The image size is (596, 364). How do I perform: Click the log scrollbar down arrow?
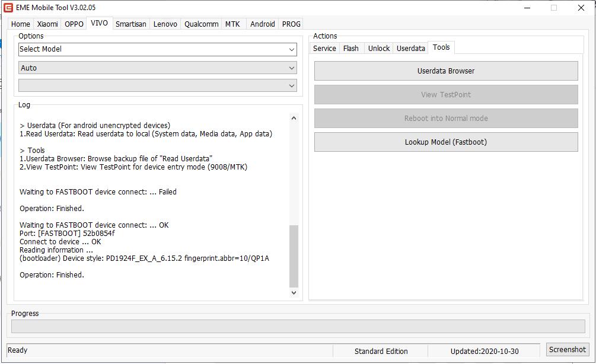tap(294, 293)
